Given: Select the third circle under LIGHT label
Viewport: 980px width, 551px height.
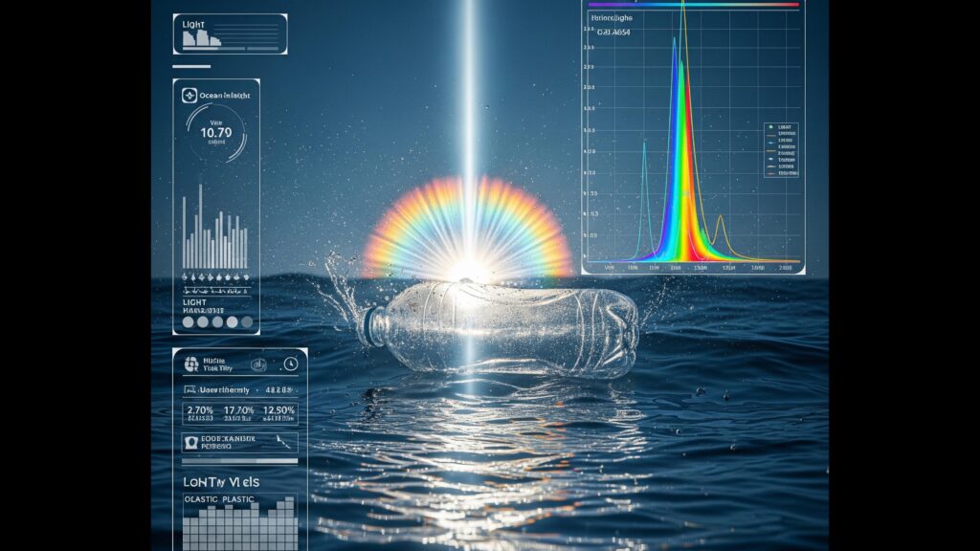Looking at the screenshot, I should tap(215, 322).
